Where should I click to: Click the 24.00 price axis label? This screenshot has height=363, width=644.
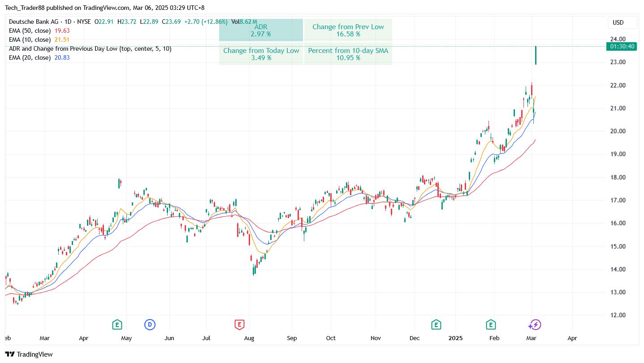click(x=617, y=39)
